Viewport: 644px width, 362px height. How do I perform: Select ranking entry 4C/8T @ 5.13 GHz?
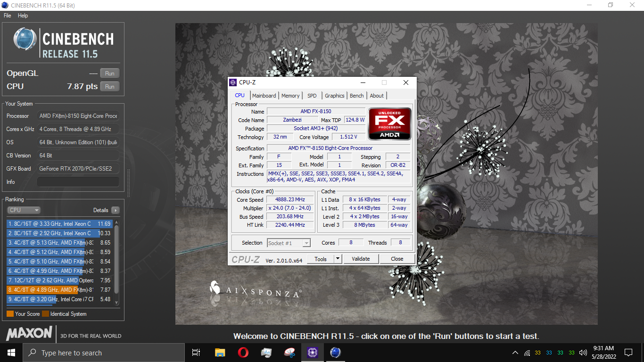click(59, 243)
